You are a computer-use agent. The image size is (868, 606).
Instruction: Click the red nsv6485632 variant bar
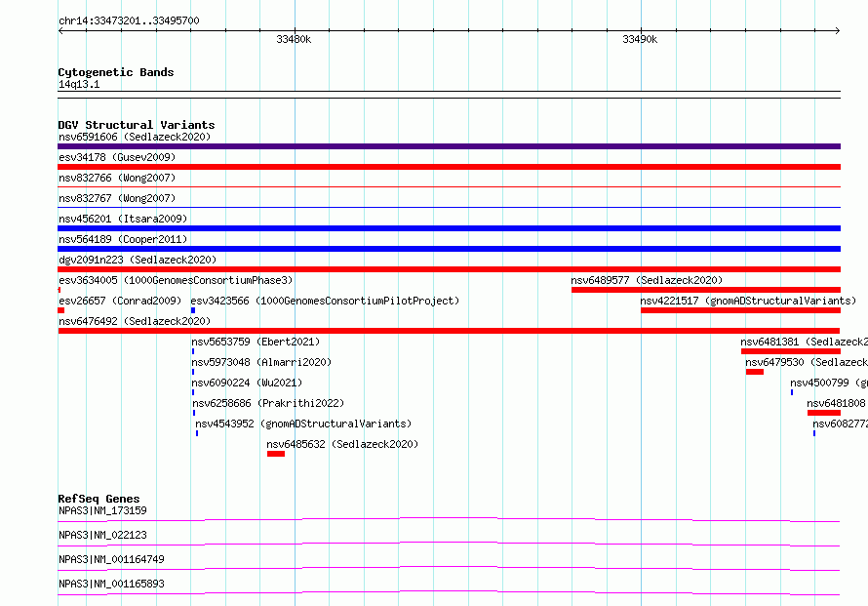(x=276, y=454)
